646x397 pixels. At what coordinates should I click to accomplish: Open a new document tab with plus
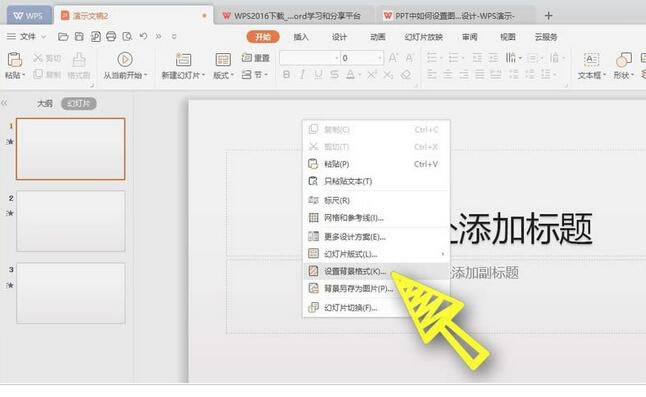[548, 16]
